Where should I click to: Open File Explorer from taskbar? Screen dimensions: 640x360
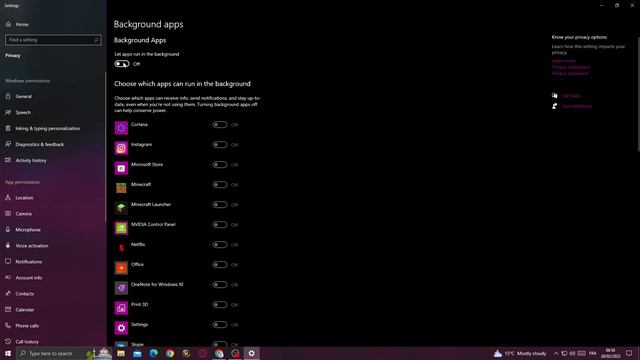point(121,353)
